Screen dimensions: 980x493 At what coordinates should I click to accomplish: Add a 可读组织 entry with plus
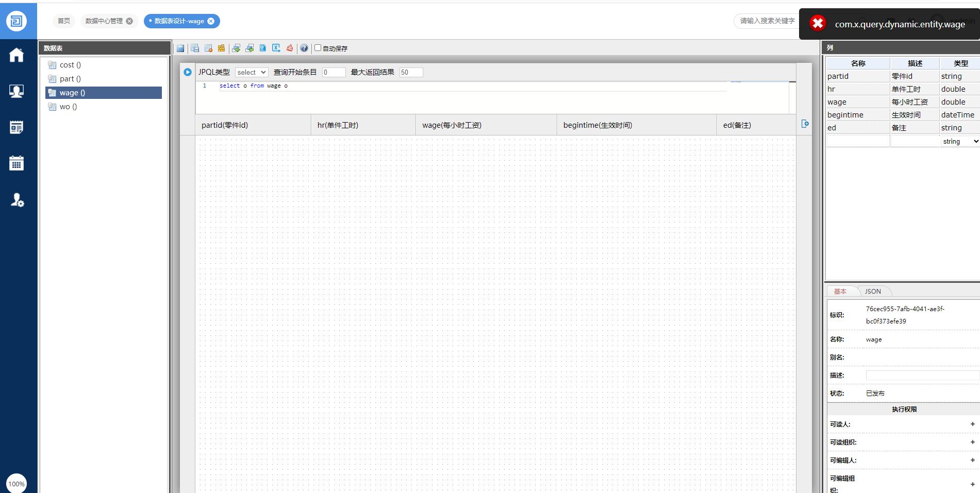point(973,443)
